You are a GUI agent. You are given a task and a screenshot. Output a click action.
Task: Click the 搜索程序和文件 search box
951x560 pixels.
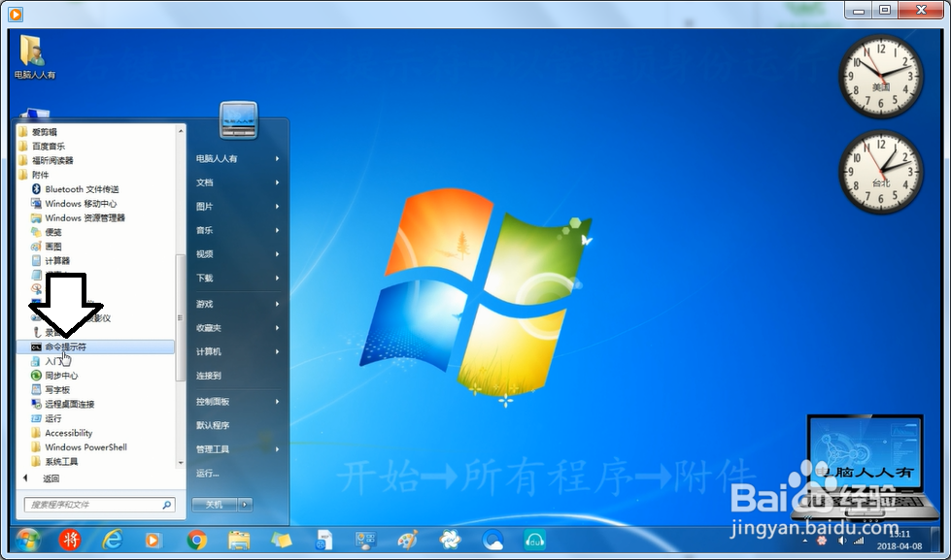point(99,505)
